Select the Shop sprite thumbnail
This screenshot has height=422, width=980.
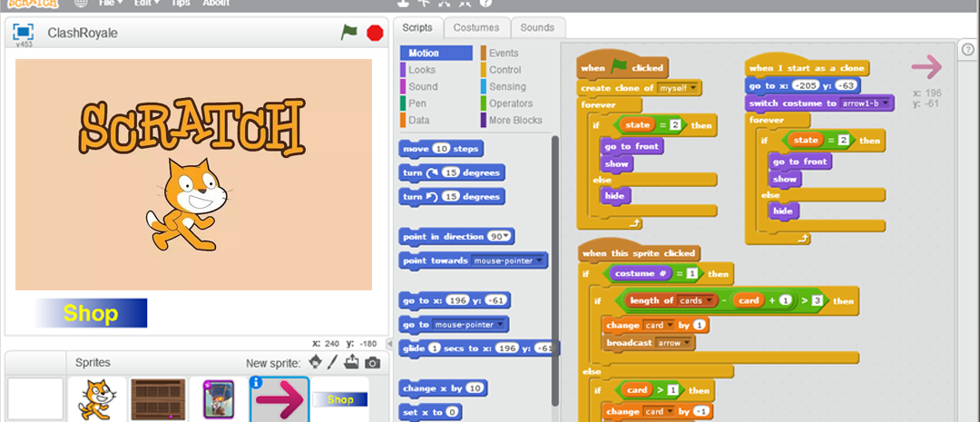[340, 399]
